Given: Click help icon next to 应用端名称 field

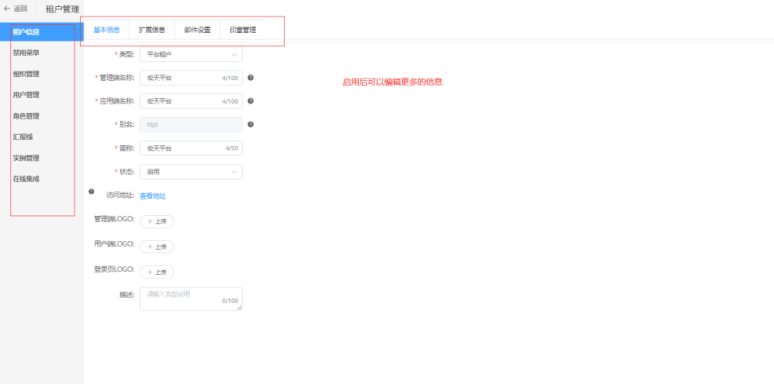Looking at the screenshot, I should click(x=251, y=101).
